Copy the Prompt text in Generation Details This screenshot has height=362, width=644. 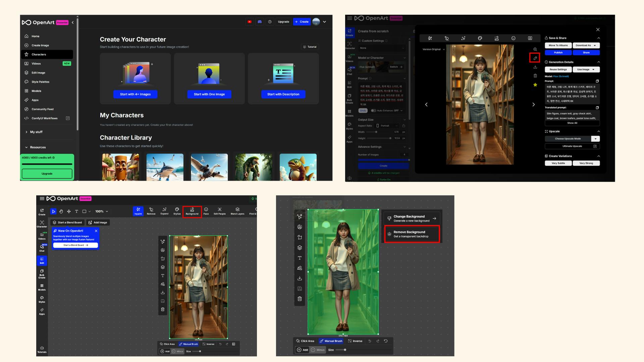597,81
